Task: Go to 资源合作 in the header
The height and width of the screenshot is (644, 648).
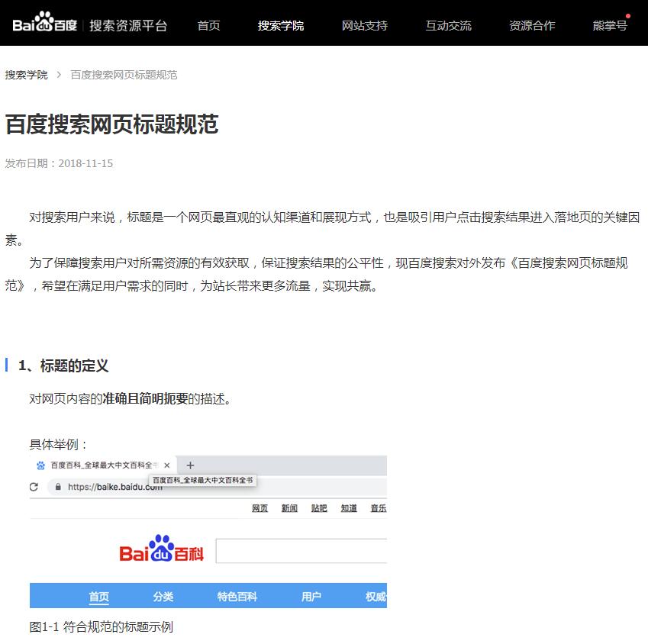Action: 532,26
